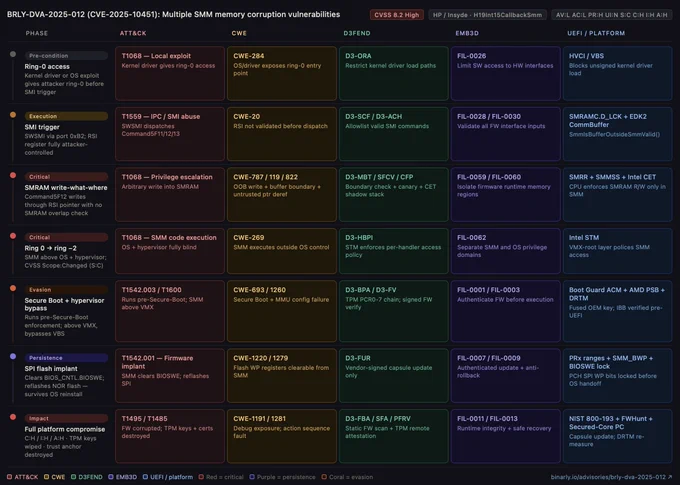Viewport: 680px width, 485px height.
Task: Open the binarly.io advisories link
Action: coord(611,477)
